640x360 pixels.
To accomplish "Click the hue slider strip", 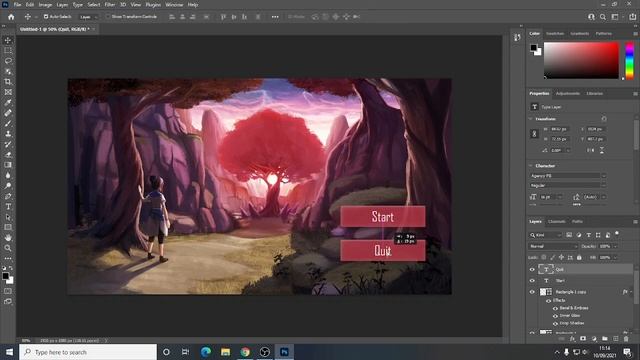I will (630, 60).
